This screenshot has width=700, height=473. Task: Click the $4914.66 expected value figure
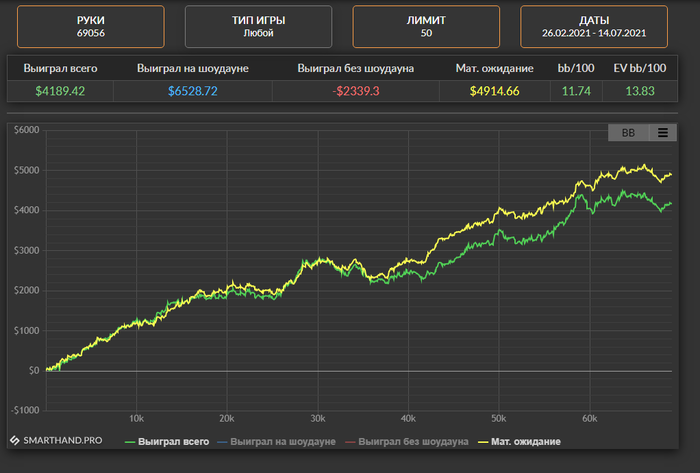click(x=494, y=91)
